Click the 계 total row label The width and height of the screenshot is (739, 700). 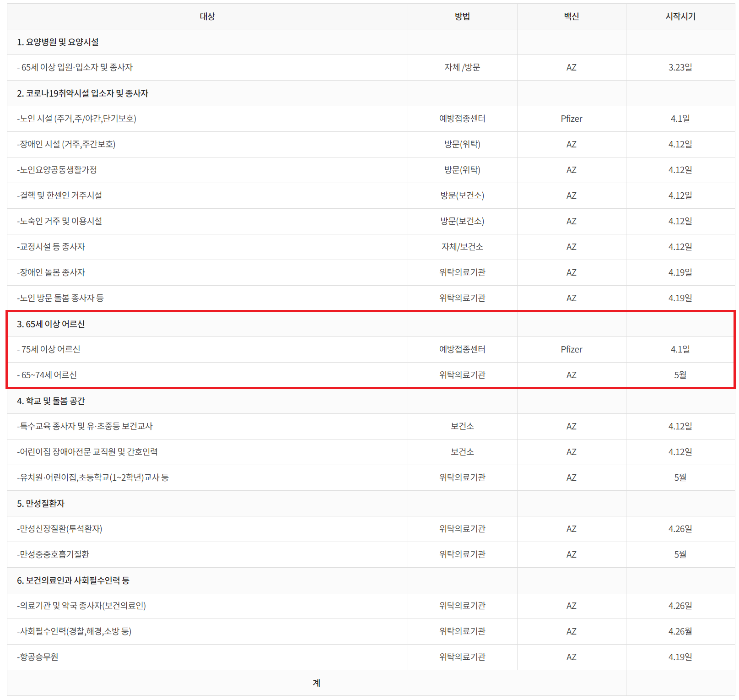[x=316, y=683]
